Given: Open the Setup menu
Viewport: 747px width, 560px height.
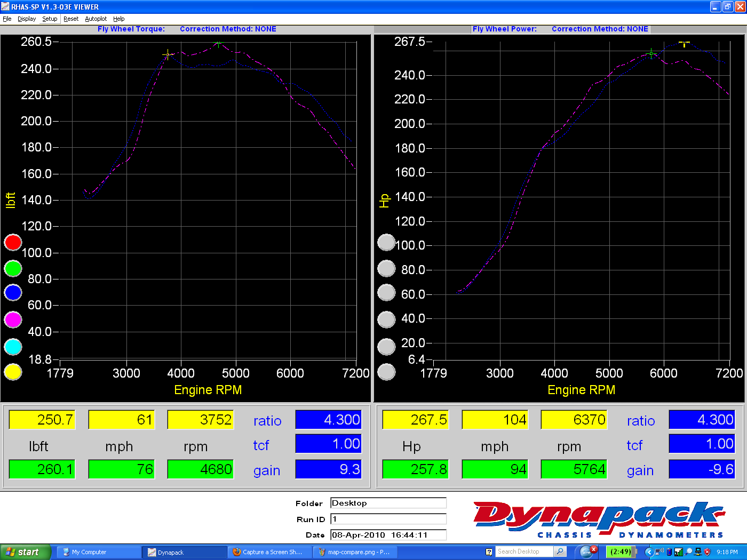Looking at the screenshot, I should pyautogui.click(x=50, y=19).
